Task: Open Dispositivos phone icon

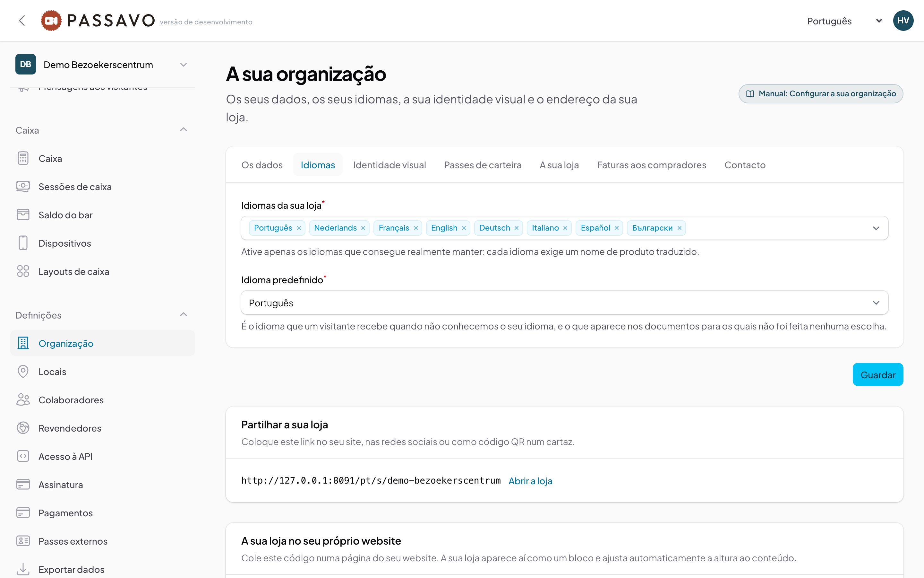Action: [x=23, y=243]
